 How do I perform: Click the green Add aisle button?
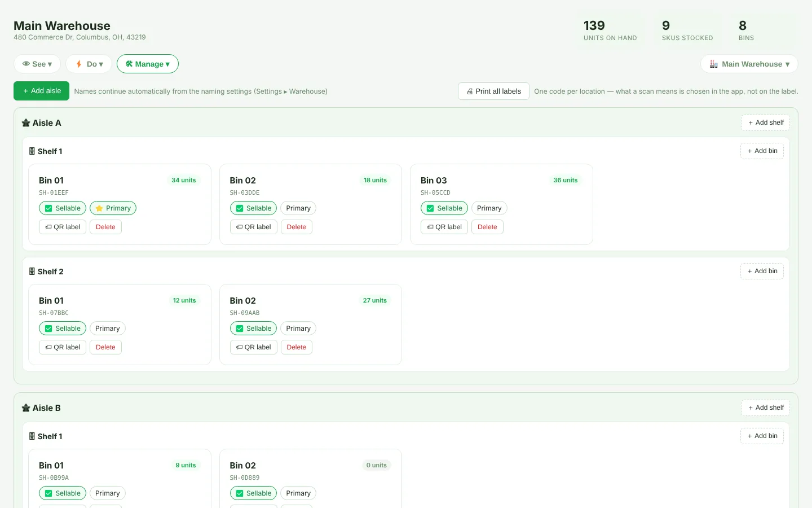click(41, 91)
